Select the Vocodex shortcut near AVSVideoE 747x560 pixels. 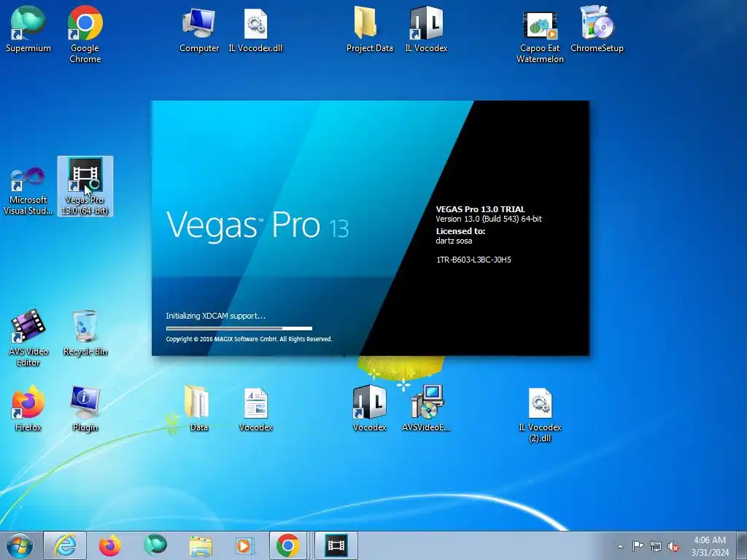[369, 408]
